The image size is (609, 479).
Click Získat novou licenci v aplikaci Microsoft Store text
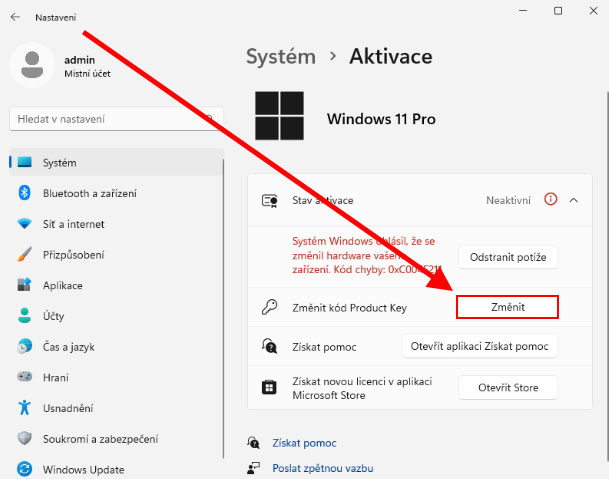coord(362,388)
